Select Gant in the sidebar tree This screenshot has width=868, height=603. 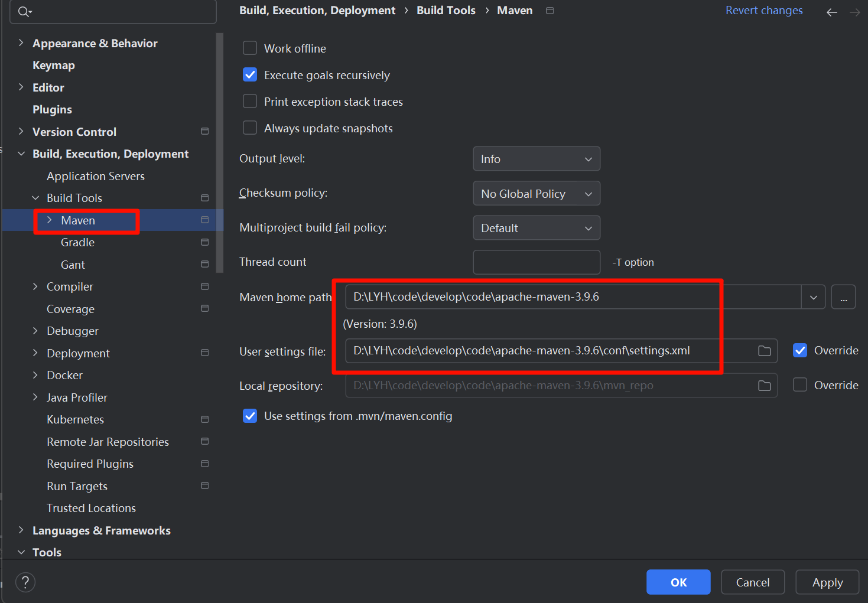click(x=72, y=264)
